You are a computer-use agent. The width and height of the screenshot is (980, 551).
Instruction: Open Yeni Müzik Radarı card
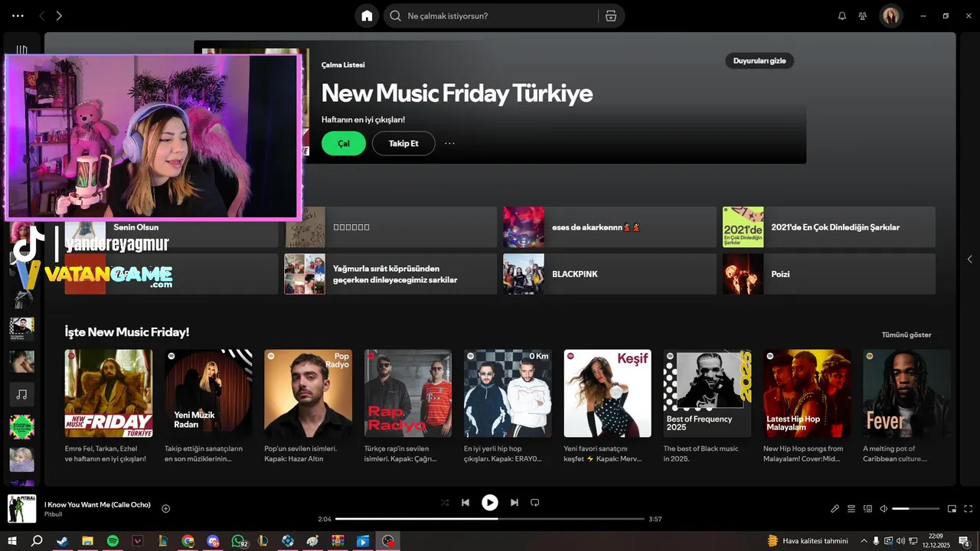point(208,406)
